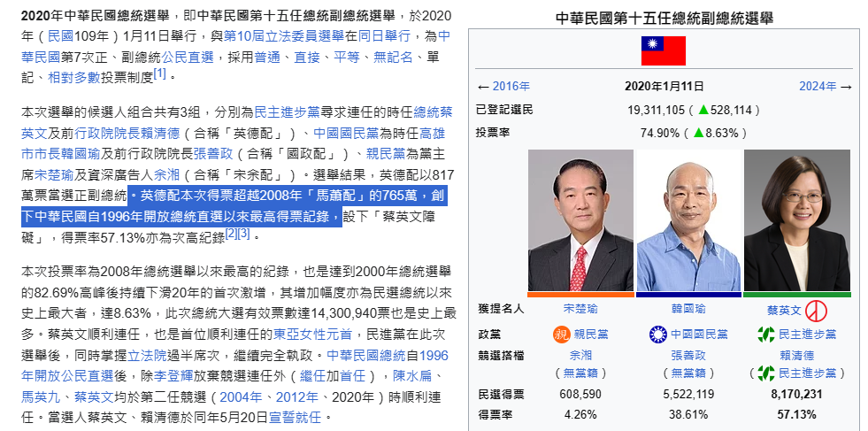This screenshot has width=868, height=431.
Task: Click the 608,590 vote count
Action: tap(580, 395)
